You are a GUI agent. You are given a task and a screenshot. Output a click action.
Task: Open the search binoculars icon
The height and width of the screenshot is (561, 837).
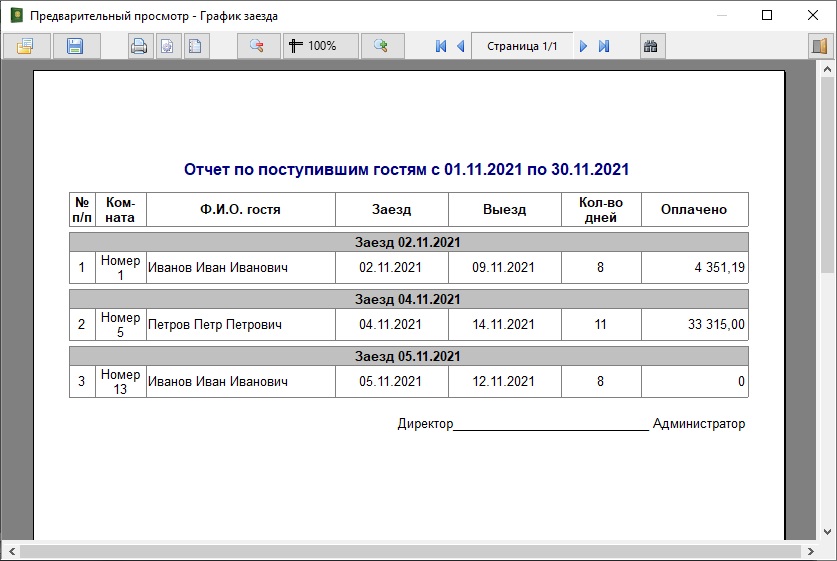pyautogui.click(x=650, y=46)
